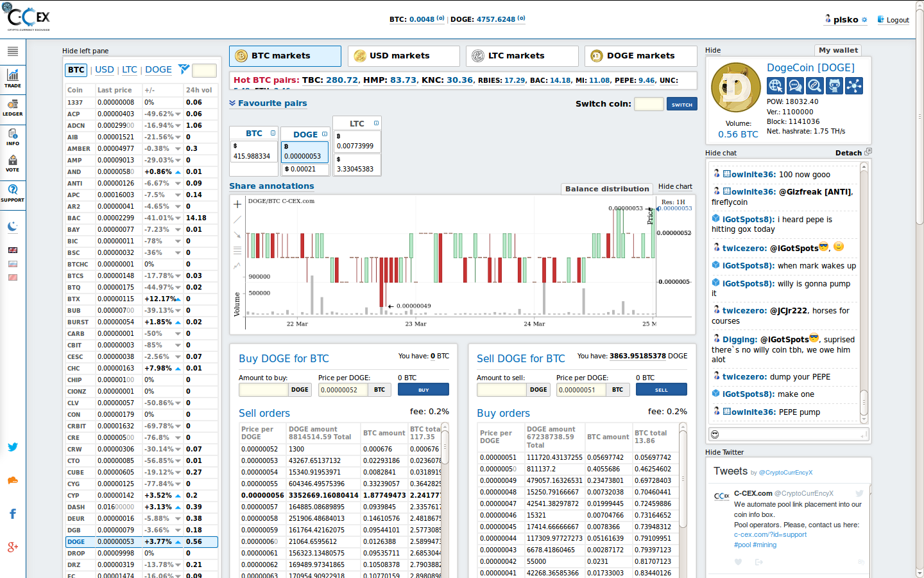The width and height of the screenshot is (924, 578).
Task: Click the DOGE favourite pair info icon
Action: point(324,134)
